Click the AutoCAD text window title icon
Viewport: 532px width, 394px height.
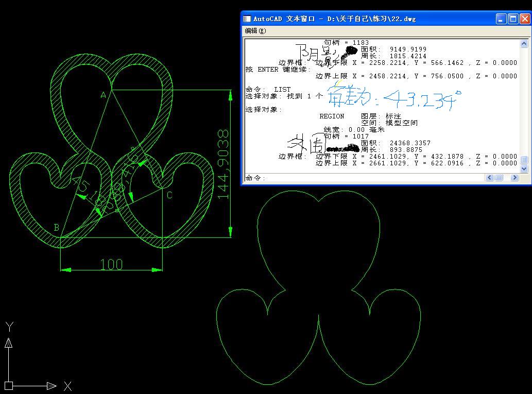click(247, 19)
